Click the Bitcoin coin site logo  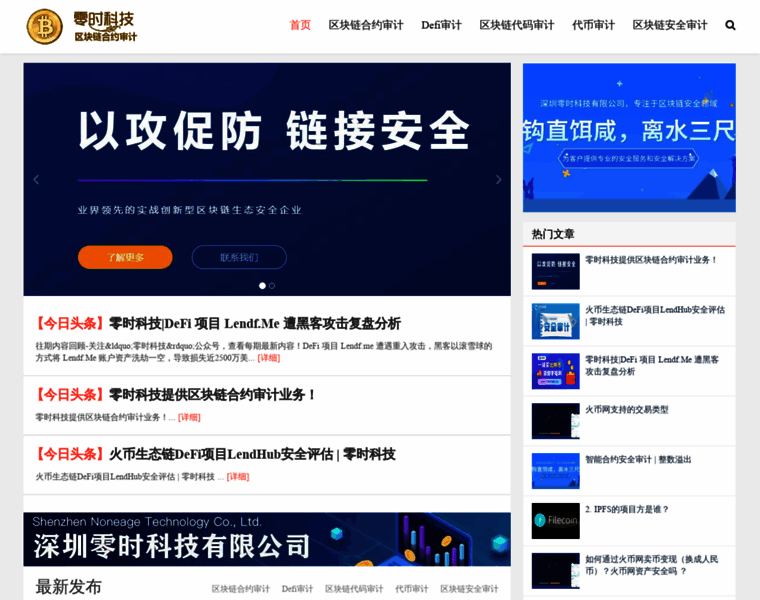pyautogui.click(x=45, y=27)
